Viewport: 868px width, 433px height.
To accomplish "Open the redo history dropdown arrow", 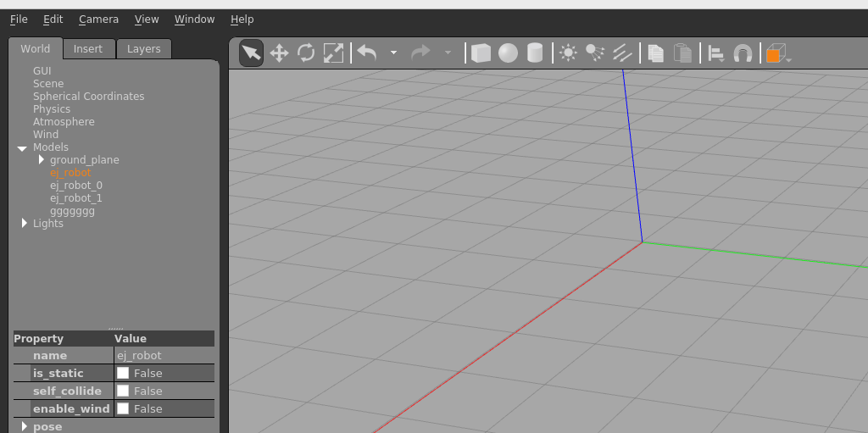I will (x=448, y=53).
